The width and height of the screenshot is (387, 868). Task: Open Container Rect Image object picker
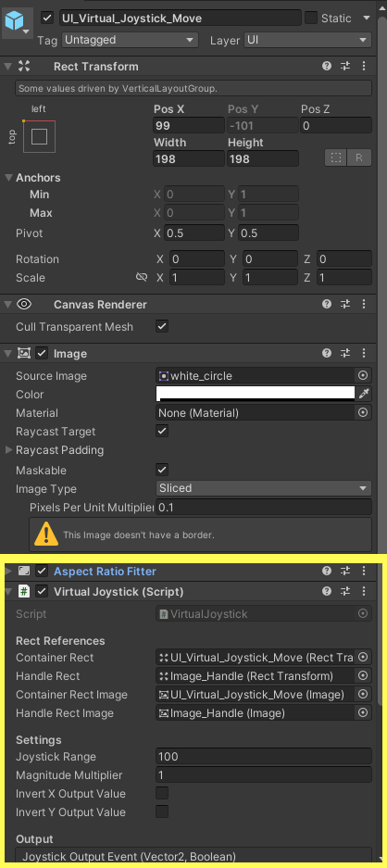[363, 694]
